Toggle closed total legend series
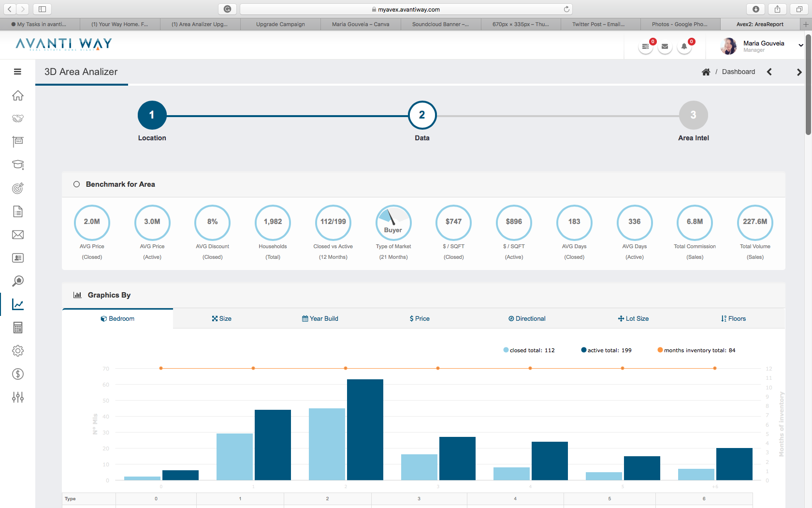 pyautogui.click(x=529, y=350)
